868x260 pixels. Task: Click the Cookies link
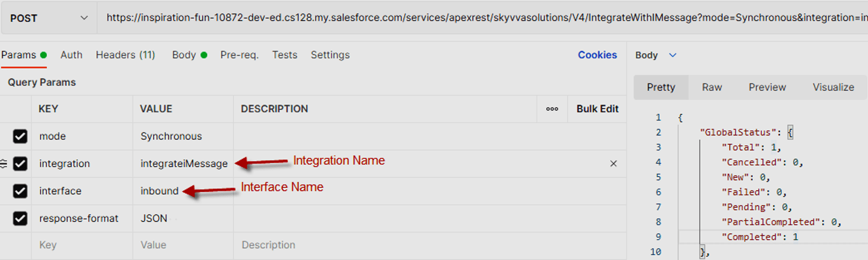[597, 55]
